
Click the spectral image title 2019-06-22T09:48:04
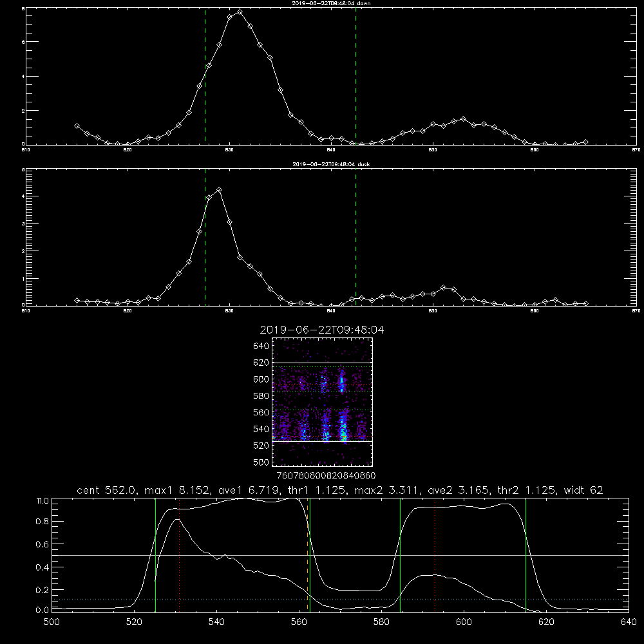click(322, 330)
